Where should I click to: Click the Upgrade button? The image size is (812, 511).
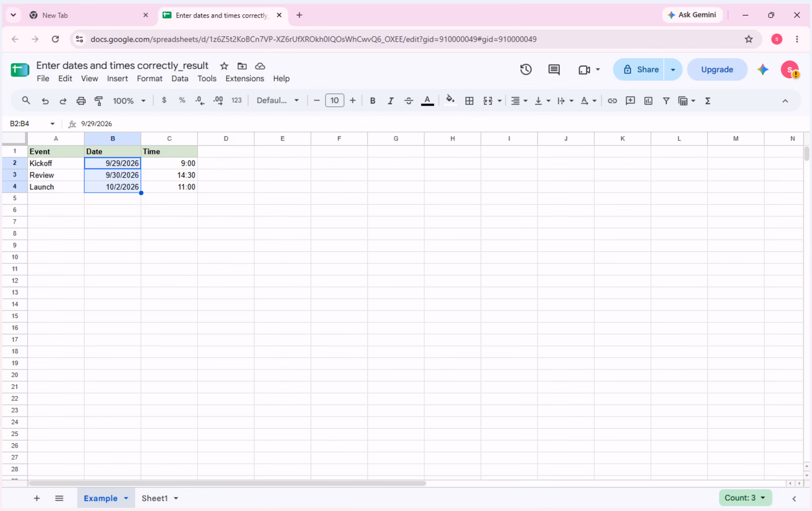717,70
